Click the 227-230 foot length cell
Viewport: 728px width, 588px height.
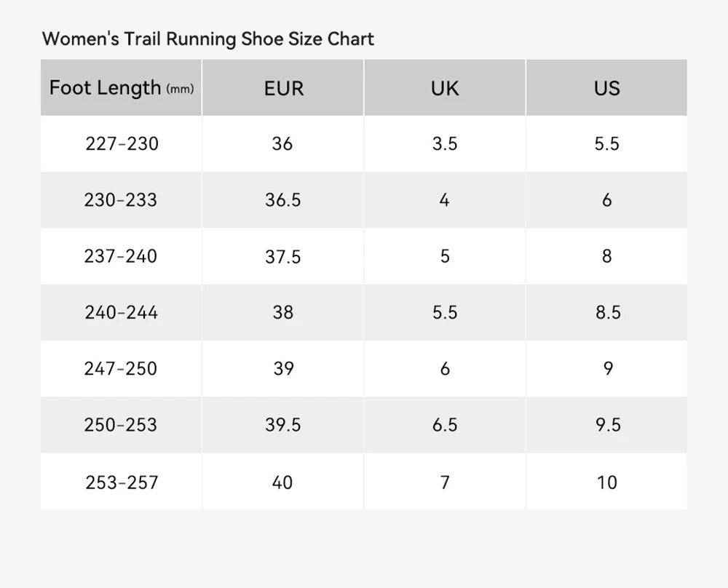pos(122,144)
